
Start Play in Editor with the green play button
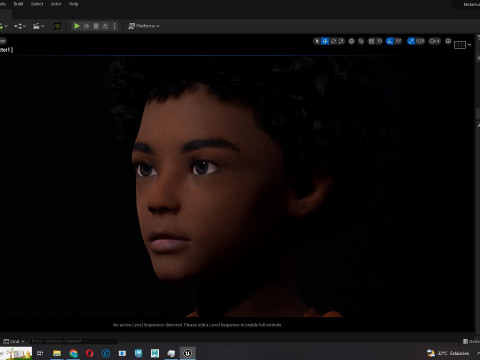pos(77,26)
